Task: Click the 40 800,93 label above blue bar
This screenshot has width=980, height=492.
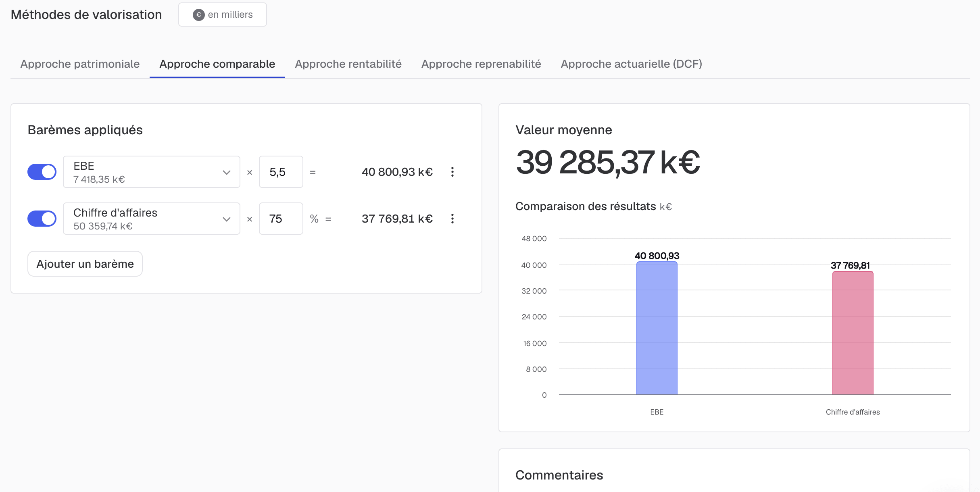Action: click(657, 256)
